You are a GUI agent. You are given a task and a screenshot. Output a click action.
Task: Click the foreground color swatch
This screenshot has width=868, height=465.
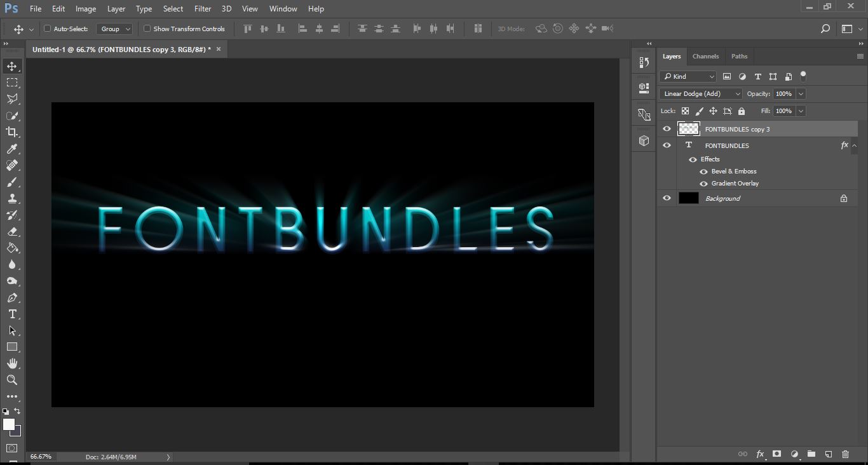(9, 424)
